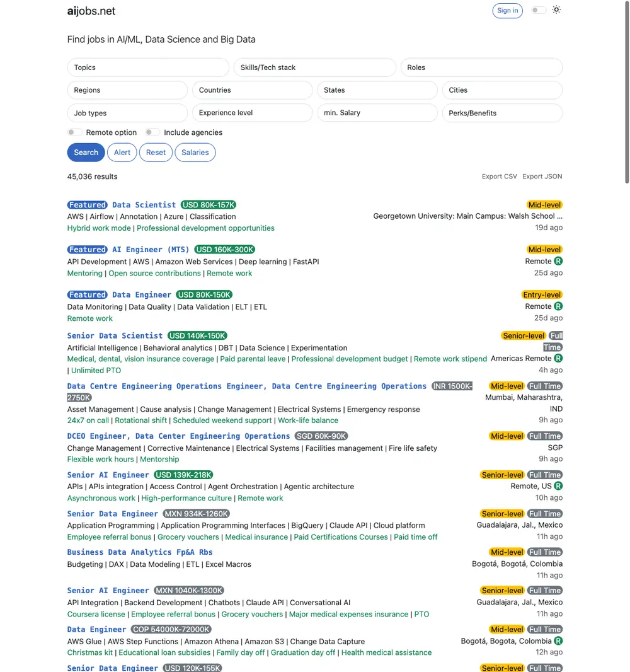The height and width of the screenshot is (672, 630).
Task: Open the AI Engineer (MTS) listing
Action: pyautogui.click(x=151, y=250)
